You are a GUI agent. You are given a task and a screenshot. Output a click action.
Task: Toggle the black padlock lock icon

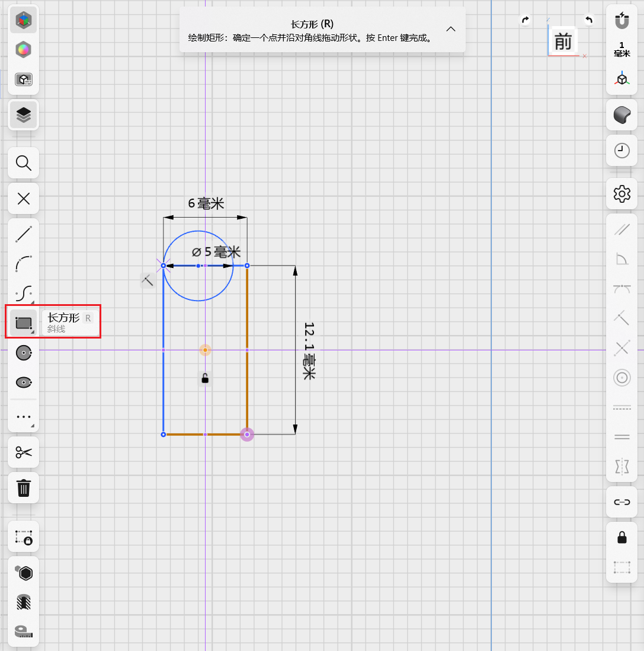(621, 537)
